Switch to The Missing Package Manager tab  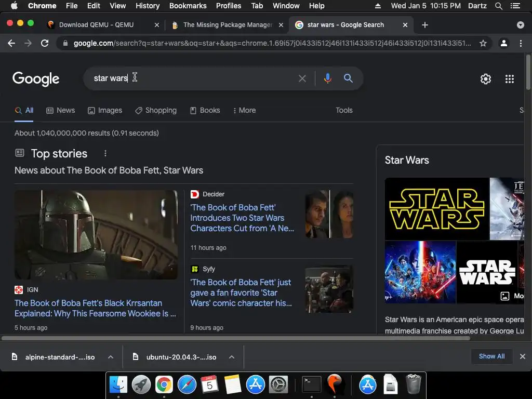click(x=228, y=25)
